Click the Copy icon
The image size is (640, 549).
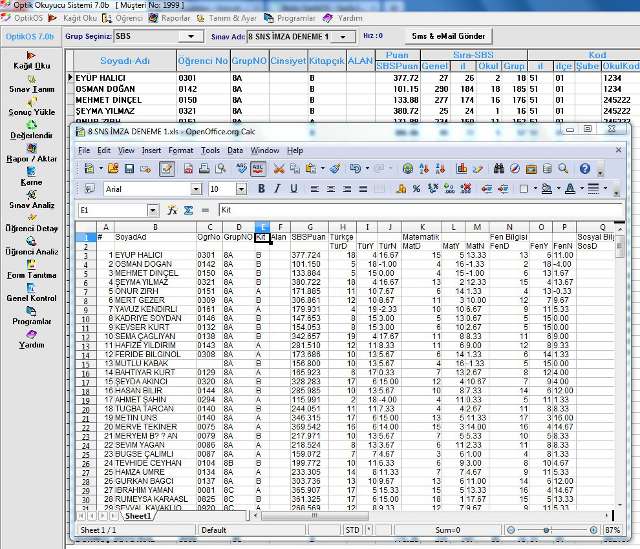(295, 169)
